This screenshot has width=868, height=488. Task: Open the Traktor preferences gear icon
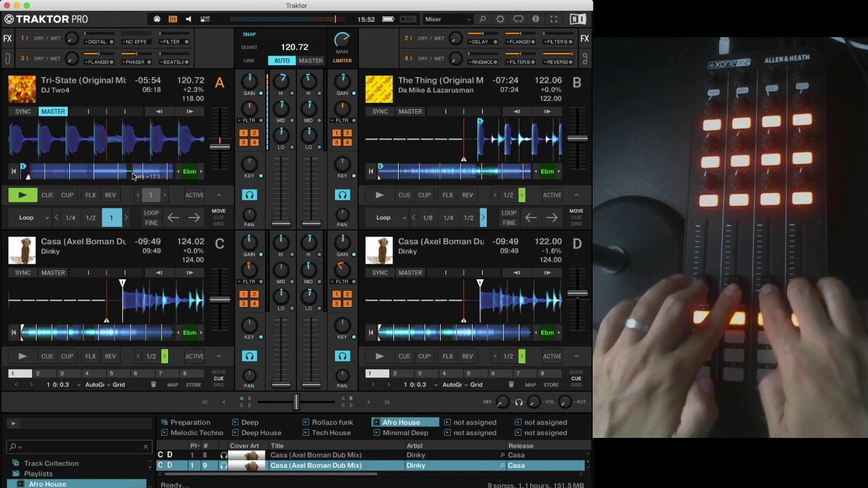click(x=500, y=20)
